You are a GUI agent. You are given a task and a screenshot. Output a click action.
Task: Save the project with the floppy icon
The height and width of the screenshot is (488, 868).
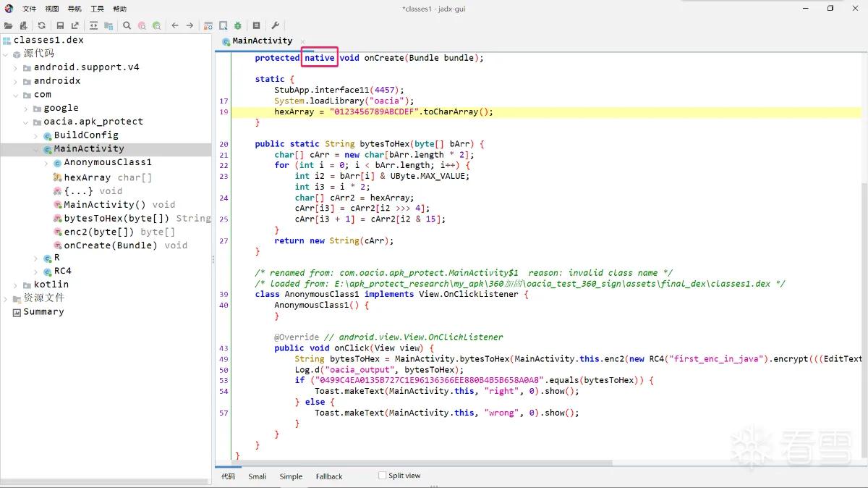pos(60,25)
